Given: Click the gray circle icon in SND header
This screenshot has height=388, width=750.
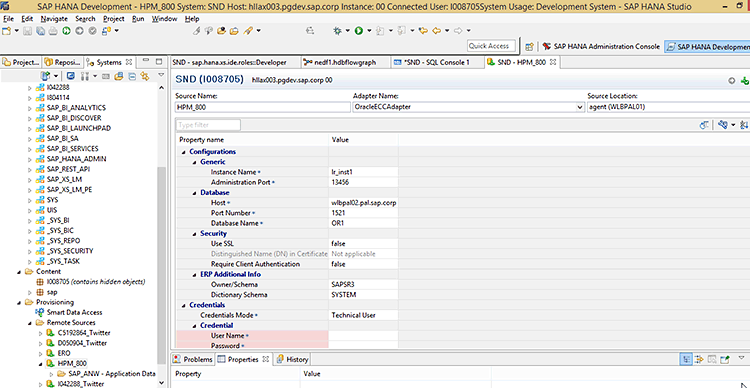Looking at the screenshot, I should [x=732, y=81].
